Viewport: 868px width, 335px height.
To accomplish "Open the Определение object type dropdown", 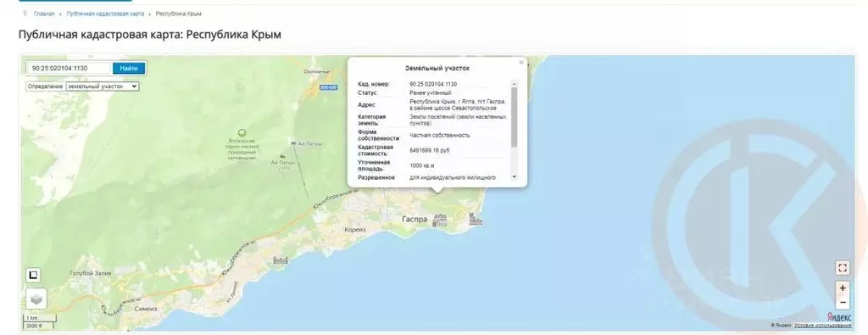I will (x=103, y=87).
